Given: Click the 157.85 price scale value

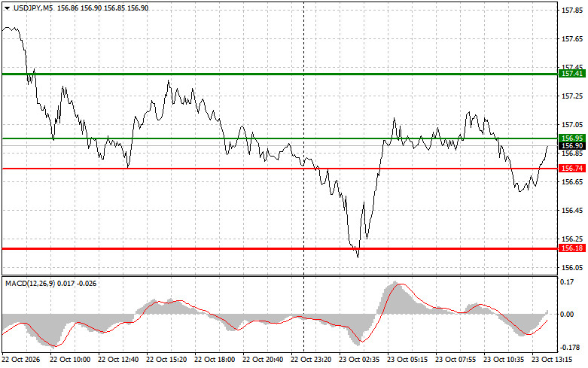Looking at the screenshot, I should coord(572,11).
